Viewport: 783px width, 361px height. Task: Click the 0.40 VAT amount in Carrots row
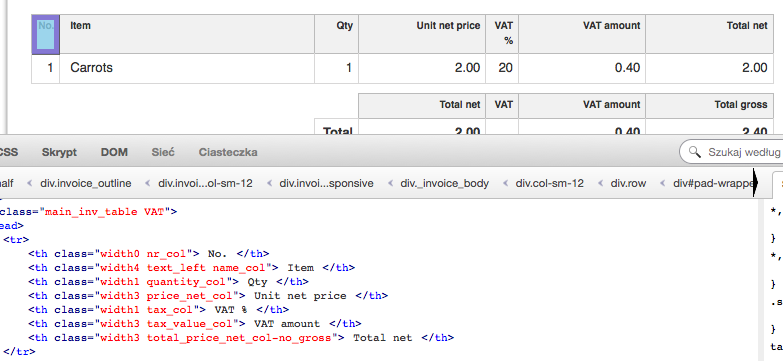click(582, 68)
